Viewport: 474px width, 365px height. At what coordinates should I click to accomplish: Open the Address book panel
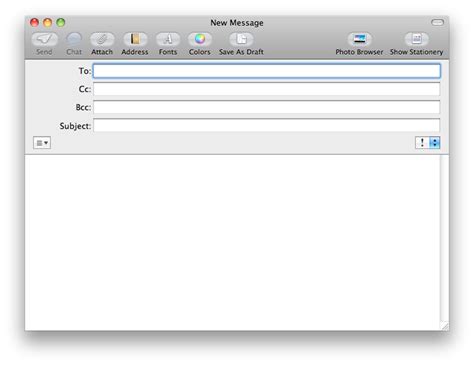[135, 40]
